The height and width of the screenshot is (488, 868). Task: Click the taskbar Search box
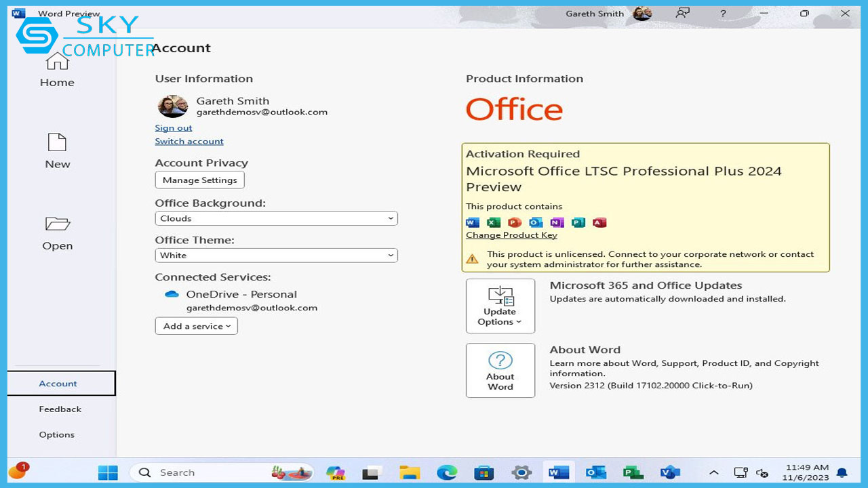[x=222, y=472]
